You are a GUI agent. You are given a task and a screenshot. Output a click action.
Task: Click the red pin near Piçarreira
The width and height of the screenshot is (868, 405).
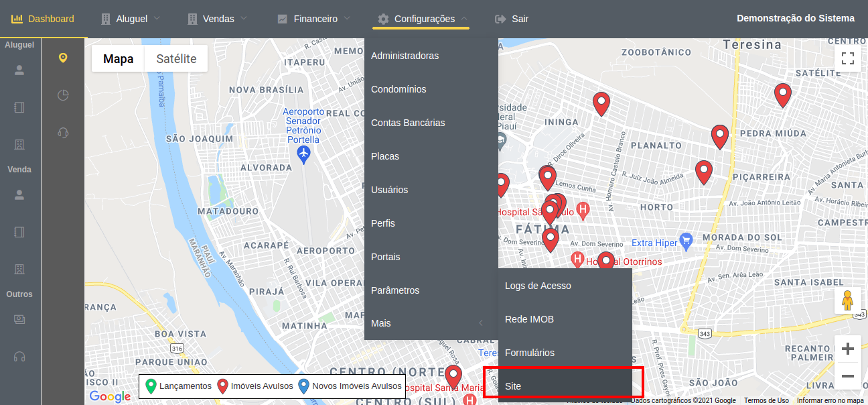703,172
